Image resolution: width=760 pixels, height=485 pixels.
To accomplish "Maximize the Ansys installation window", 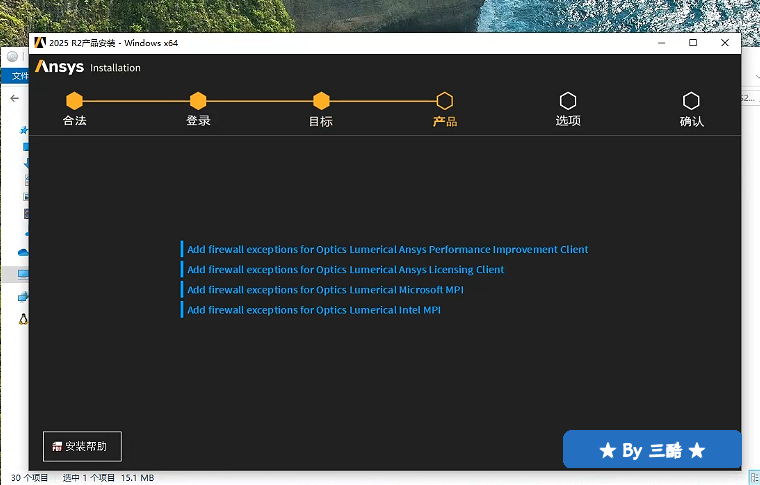I will tap(693, 43).
